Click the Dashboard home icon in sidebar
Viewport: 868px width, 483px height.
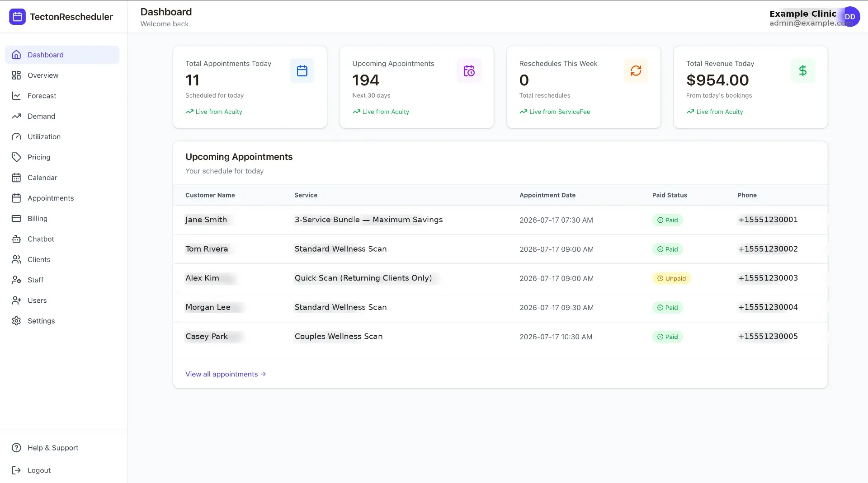[16, 55]
